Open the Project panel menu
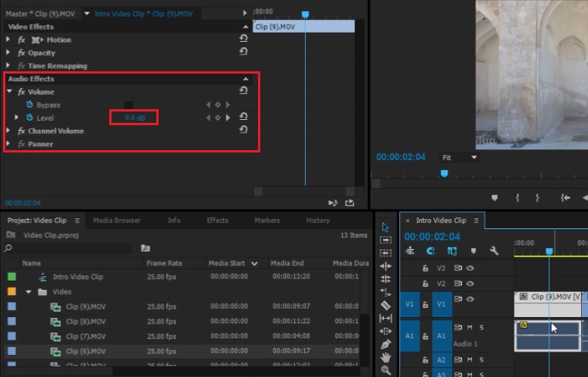The height and width of the screenshot is (377, 588). click(77, 221)
